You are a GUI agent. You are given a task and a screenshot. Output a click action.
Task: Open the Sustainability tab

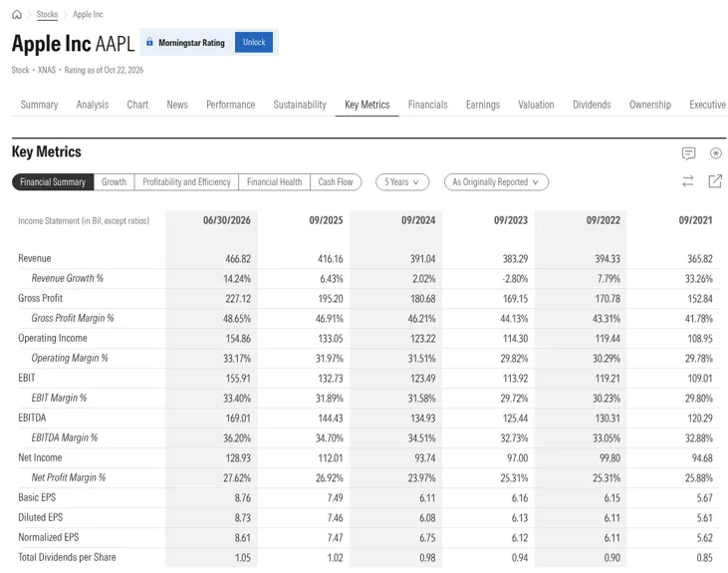300,105
